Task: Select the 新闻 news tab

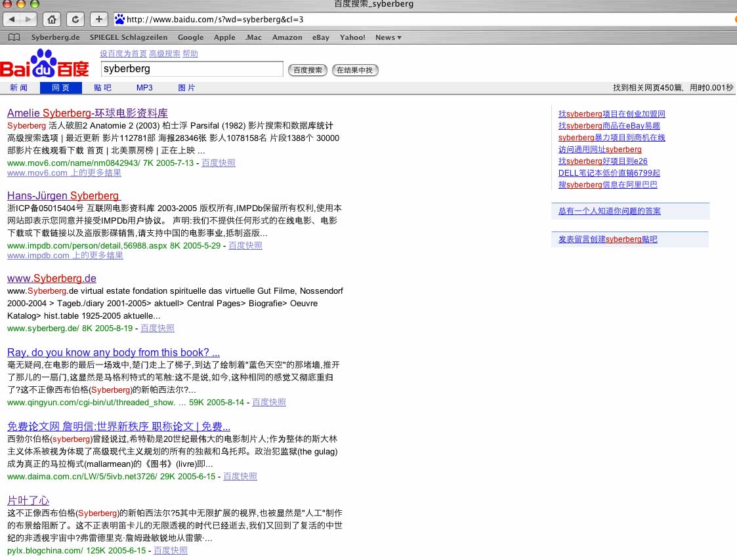Action: coord(19,88)
